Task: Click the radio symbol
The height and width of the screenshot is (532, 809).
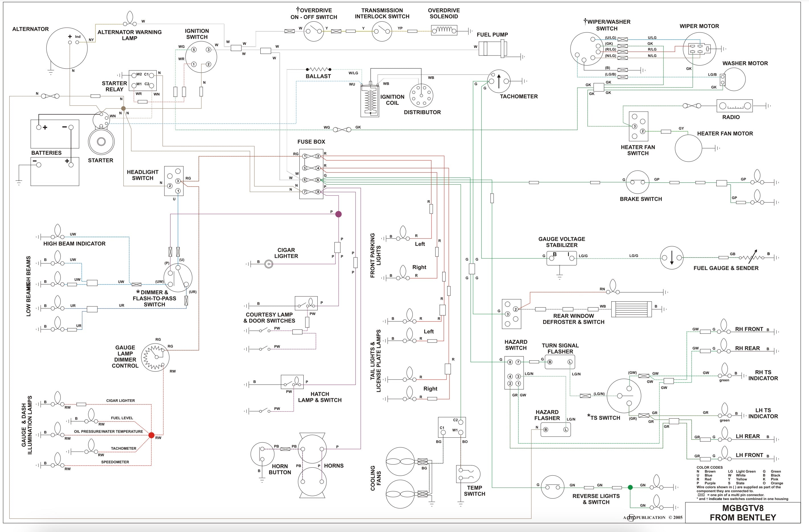Action: 735,106
